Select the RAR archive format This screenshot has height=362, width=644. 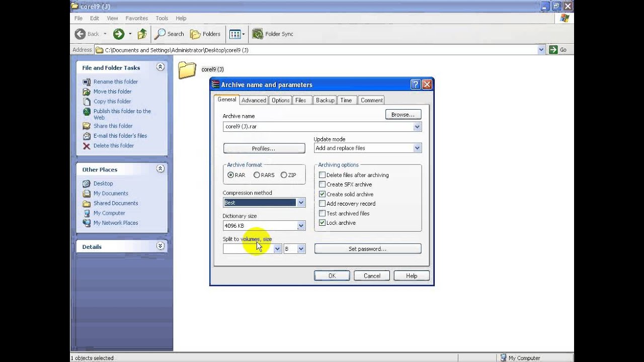pos(231,175)
